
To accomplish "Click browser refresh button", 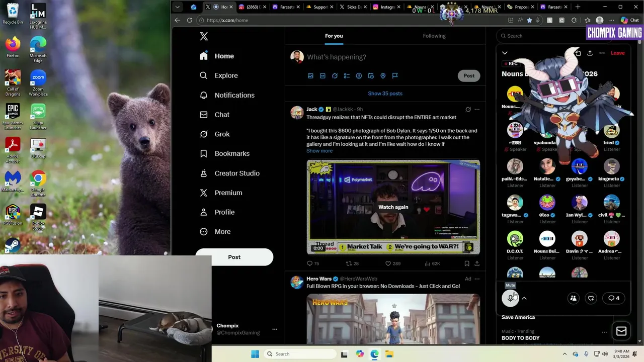I will pyautogui.click(x=189, y=20).
